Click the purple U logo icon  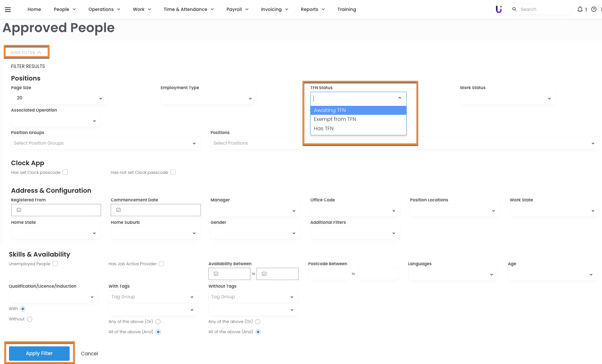[x=499, y=9]
